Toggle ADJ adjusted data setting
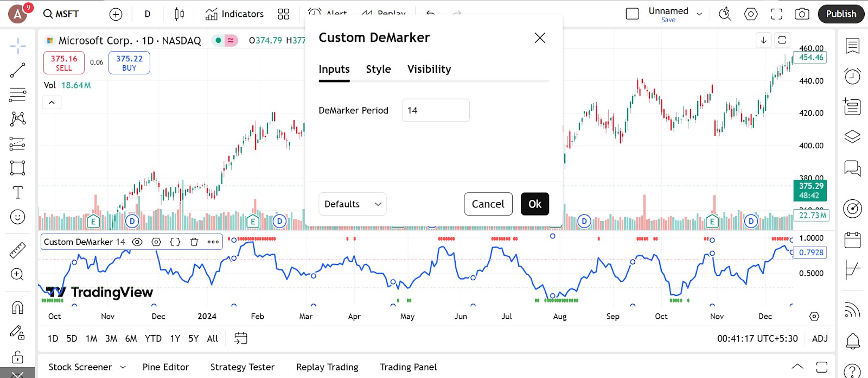Screen dimensions: 868x378 (x=820, y=338)
